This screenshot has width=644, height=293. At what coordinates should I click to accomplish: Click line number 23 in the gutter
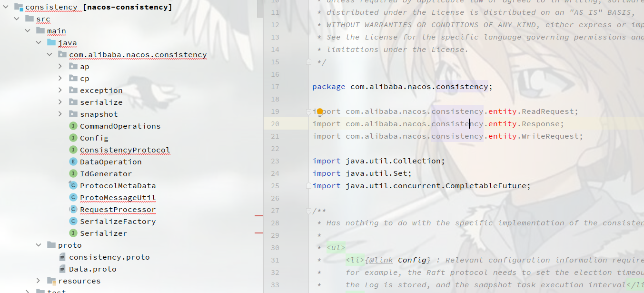pos(275,161)
